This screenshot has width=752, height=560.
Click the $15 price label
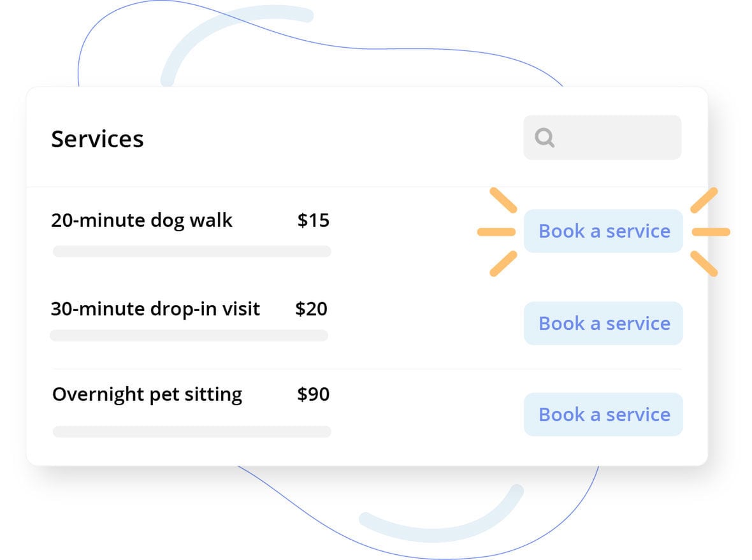[314, 220]
